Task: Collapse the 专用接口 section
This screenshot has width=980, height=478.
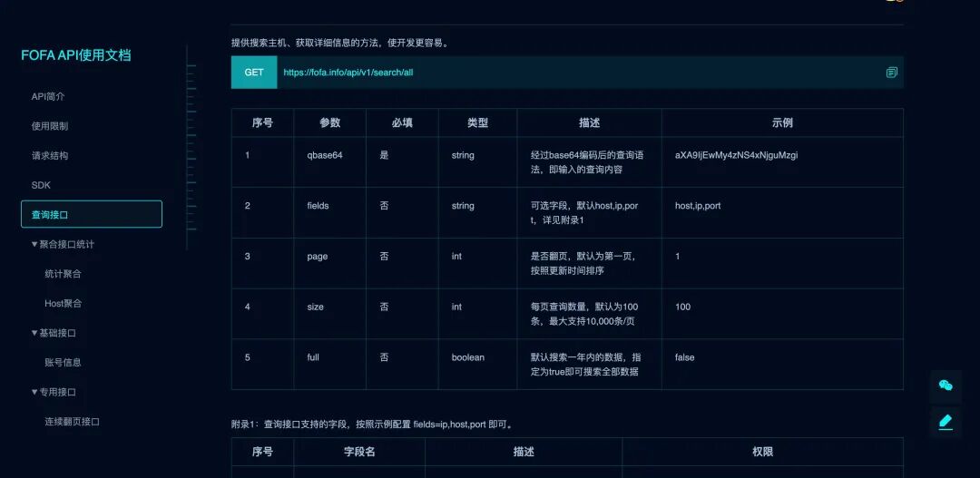Action: coord(54,393)
